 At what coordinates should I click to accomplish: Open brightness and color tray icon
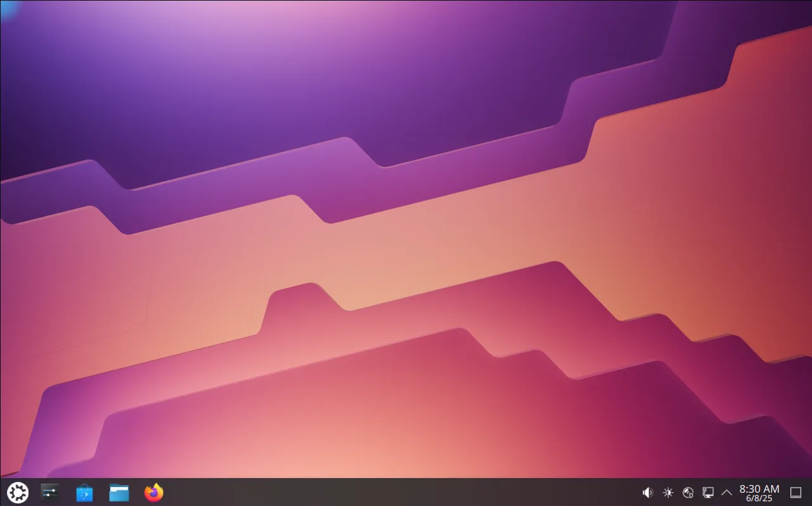pyautogui.click(x=668, y=492)
